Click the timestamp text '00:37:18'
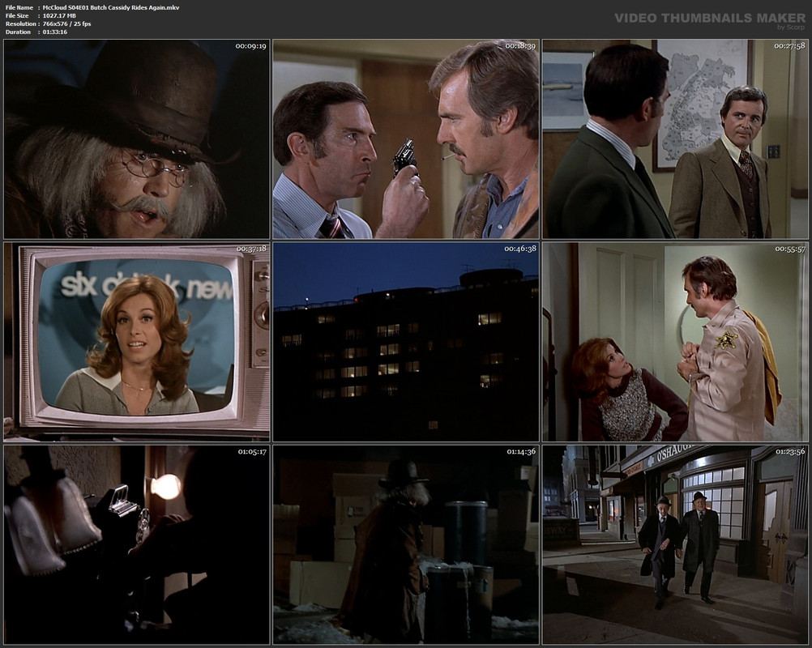The image size is (812, 648). pos(251,249)
